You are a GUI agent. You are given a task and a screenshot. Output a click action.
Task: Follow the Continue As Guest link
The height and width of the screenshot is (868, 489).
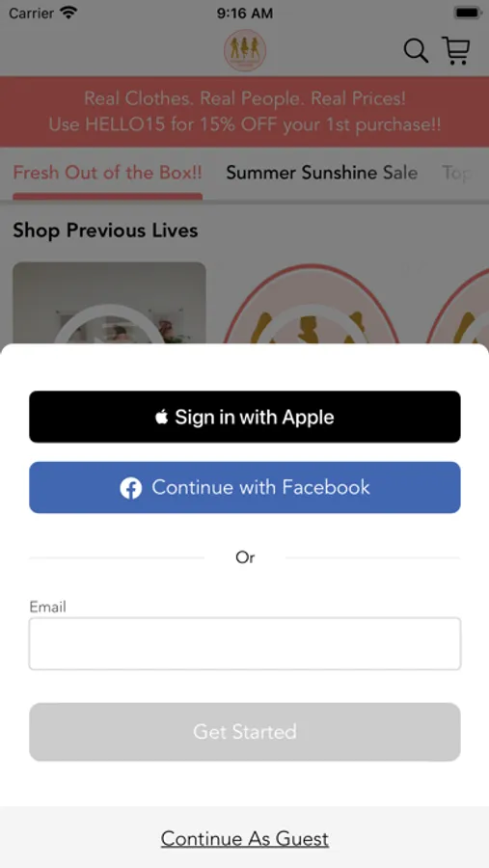pos(245,839)
